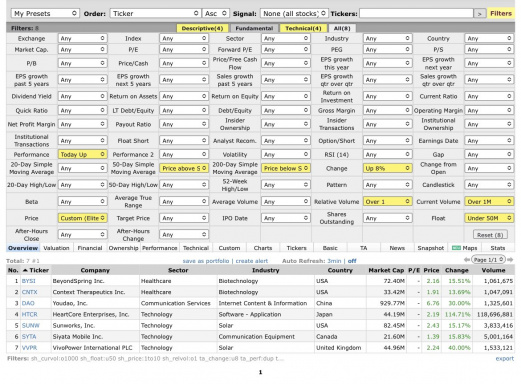Open the Relative Volume dropdown Over 1
Image resolution: width=521 pixels, height=384 pixels.
[387, 202]
